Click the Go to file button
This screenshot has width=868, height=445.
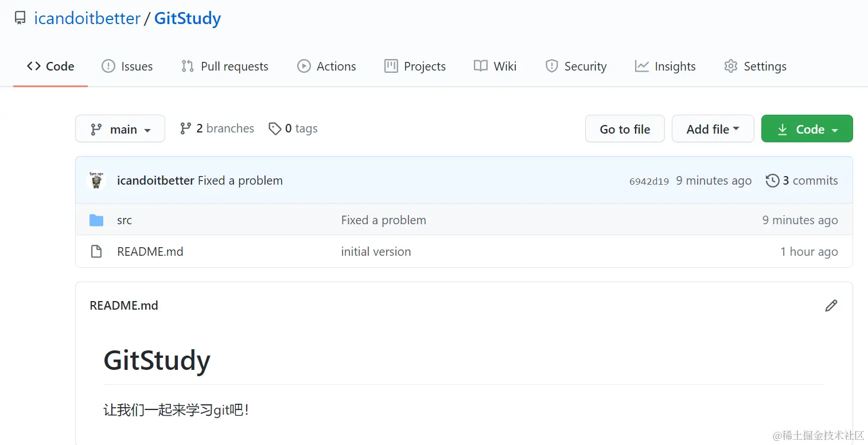[x=625, y=129]
